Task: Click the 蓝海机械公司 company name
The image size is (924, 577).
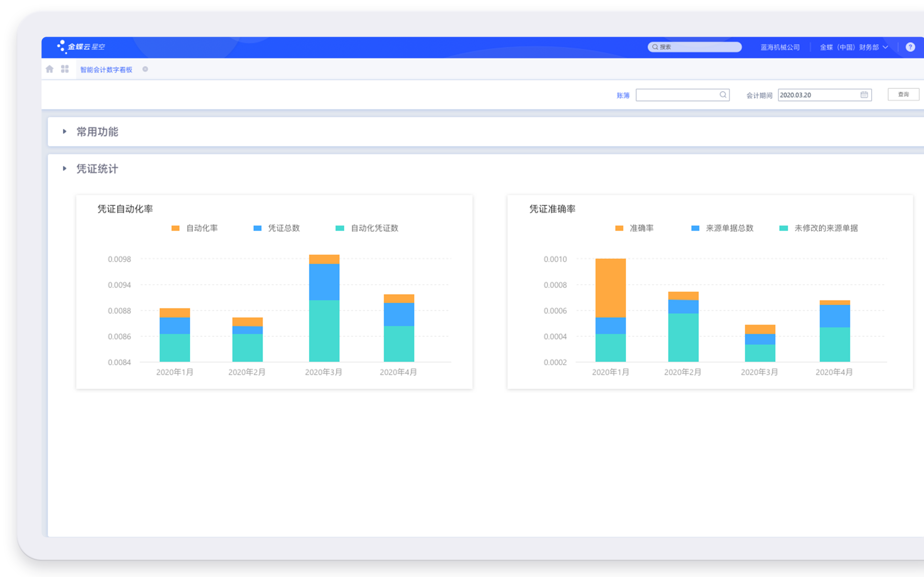Action: click(x=780, y=47)
